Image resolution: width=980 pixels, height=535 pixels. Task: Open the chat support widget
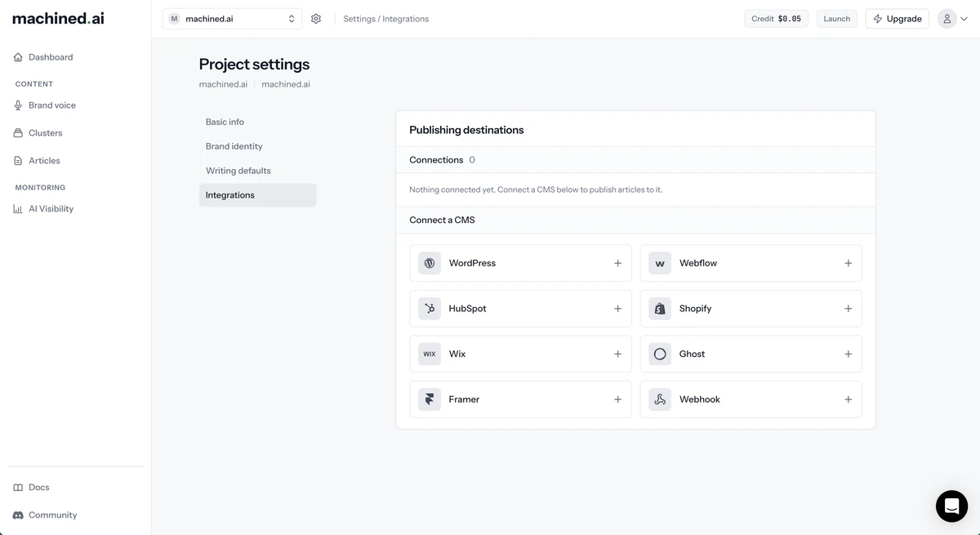951,506
